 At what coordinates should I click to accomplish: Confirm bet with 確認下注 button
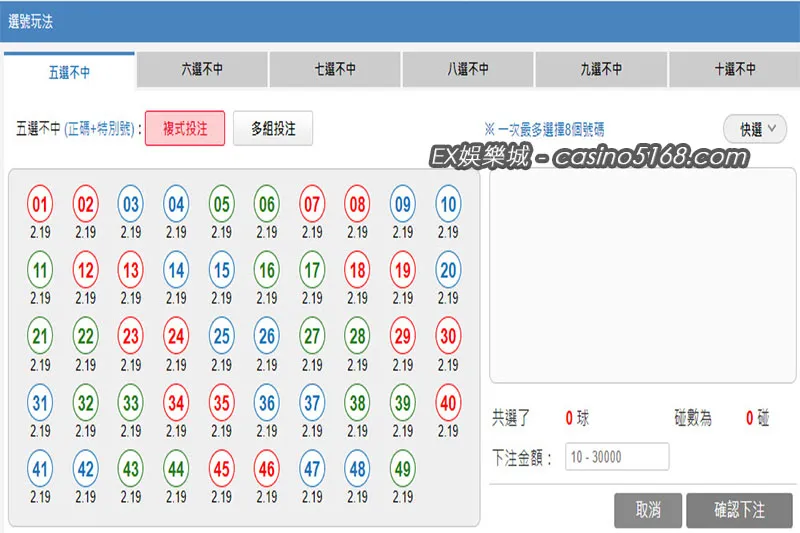(739, 510)
